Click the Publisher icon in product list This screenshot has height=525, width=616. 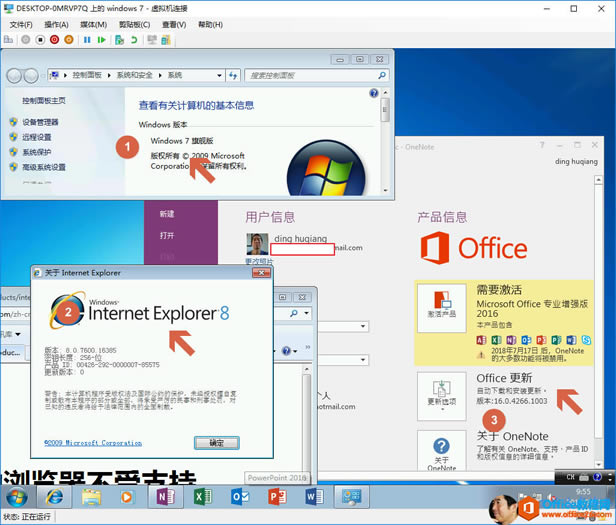tap(556, 340)
